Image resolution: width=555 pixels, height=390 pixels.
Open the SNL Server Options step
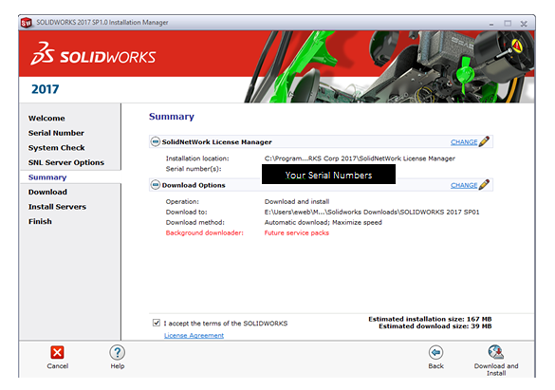[x=66, y=162]
